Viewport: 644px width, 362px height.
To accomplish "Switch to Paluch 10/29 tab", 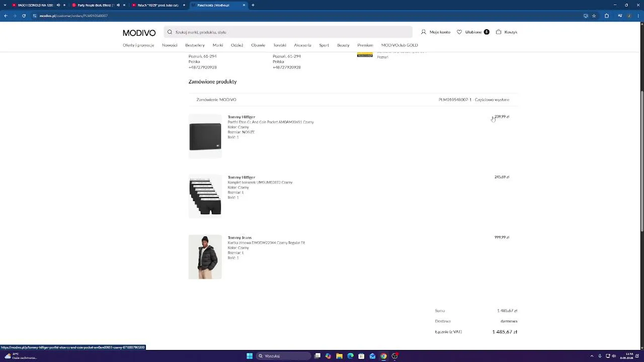I will click(158, 5).
